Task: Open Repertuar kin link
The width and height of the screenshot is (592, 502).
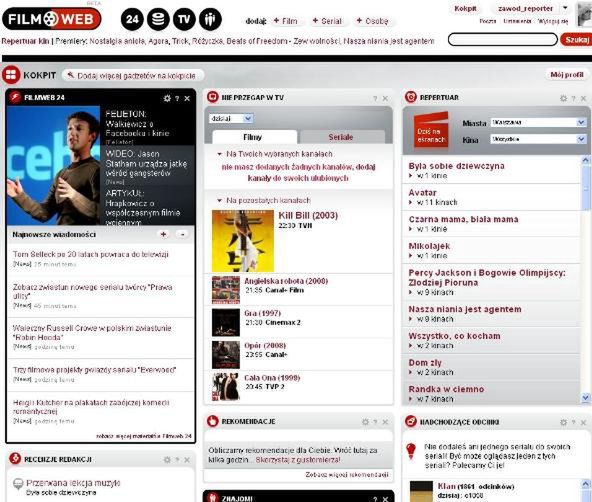Action: [25, 41]
